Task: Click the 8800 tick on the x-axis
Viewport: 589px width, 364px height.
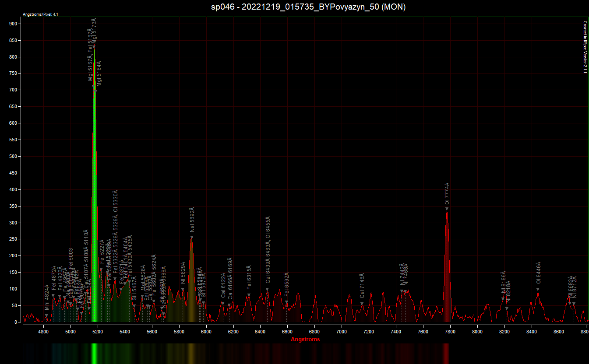Action: [584, 332]
